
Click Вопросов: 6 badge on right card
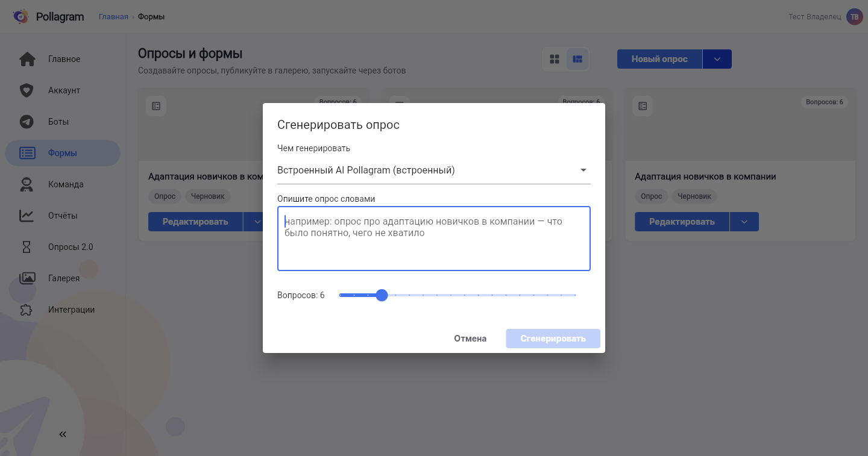click(824, 102)
